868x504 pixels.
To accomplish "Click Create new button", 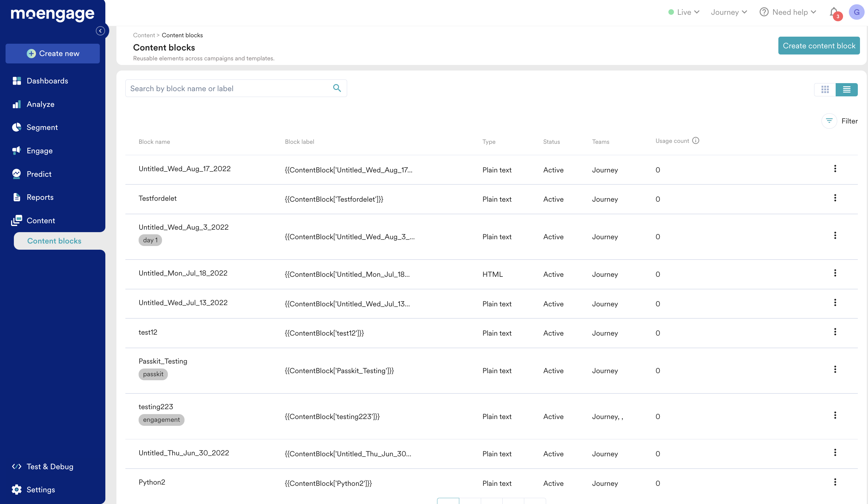I will pos(52,53).
